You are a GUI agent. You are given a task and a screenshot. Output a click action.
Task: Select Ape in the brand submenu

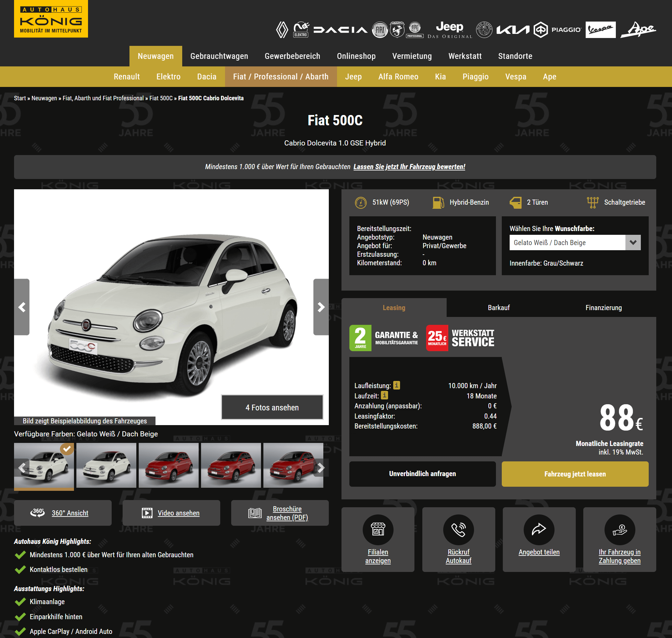coord(550,77)
